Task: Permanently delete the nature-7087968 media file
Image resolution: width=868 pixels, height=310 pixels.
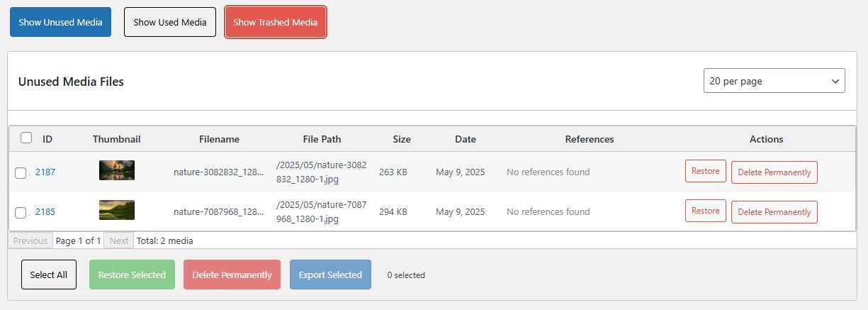Action: pos(774,212)
